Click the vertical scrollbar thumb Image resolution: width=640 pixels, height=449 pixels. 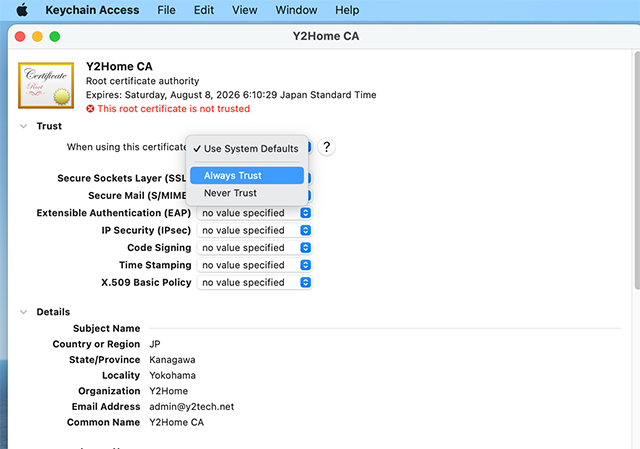(637, 170)
